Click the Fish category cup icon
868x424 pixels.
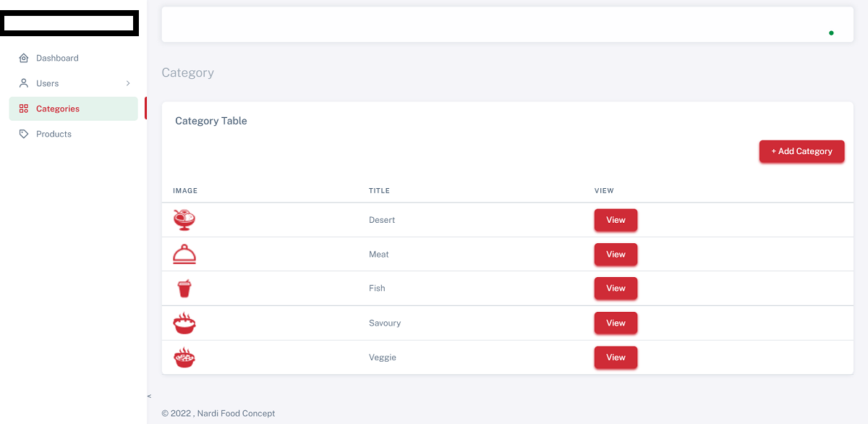[x=184, y=289]
